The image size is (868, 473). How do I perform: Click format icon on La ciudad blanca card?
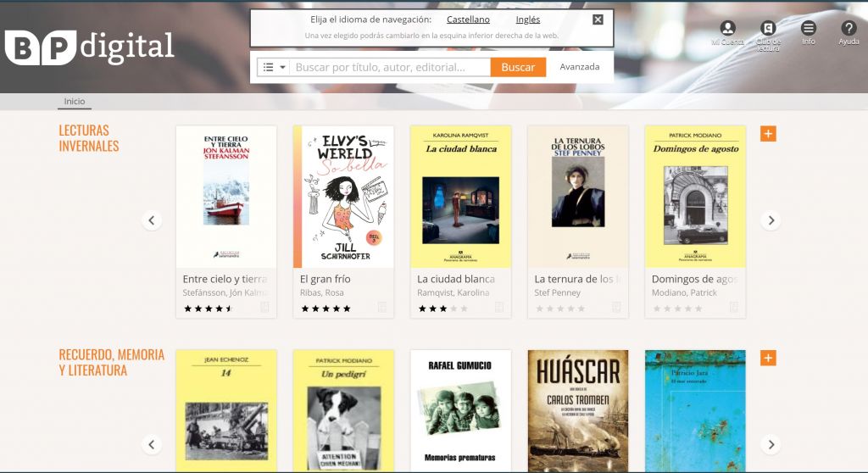[499, 307]
